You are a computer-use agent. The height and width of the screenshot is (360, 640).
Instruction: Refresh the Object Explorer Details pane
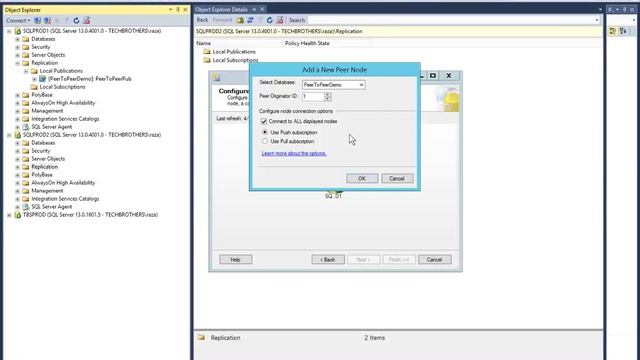click(269, 20)
